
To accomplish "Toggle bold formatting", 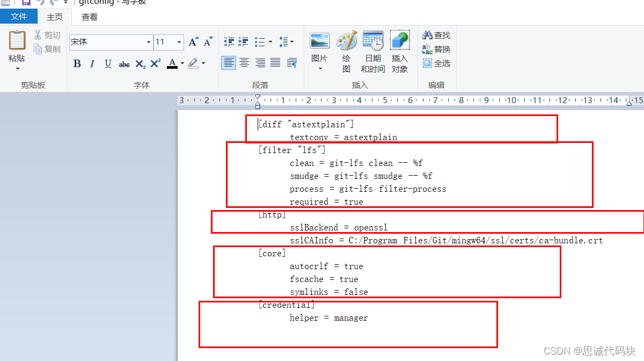I will pyautogui.click(x=77, y=64).
